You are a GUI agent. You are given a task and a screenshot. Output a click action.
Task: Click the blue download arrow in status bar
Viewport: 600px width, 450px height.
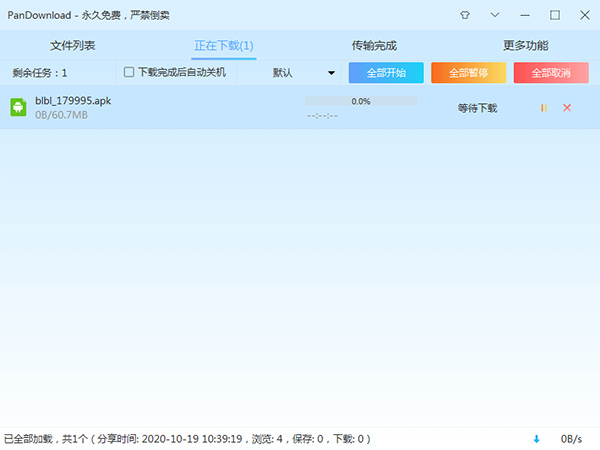(x=537, y=439)
